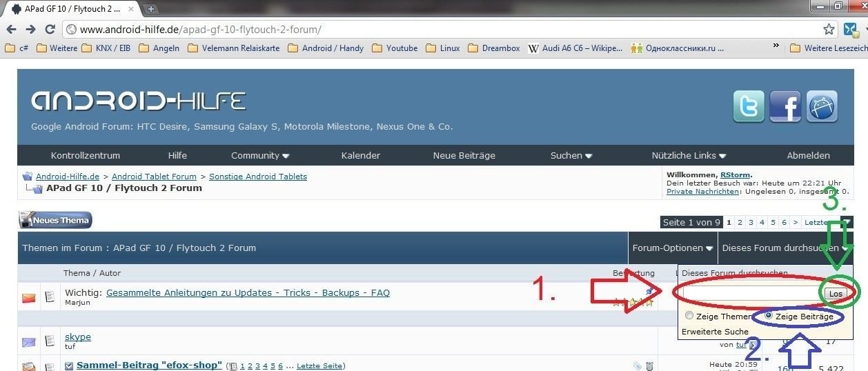Open the Kalender menu item

pyautogui.click(x=361, y=155)
